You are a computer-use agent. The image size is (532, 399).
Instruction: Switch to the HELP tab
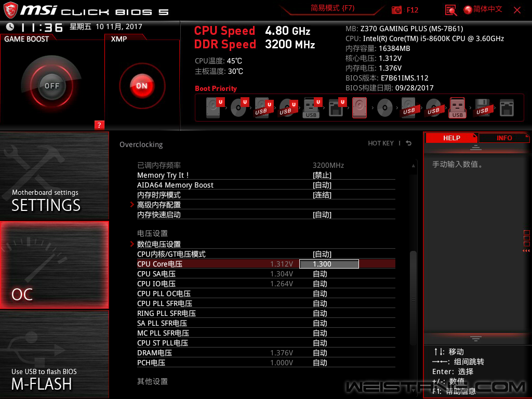pos(451,138)
